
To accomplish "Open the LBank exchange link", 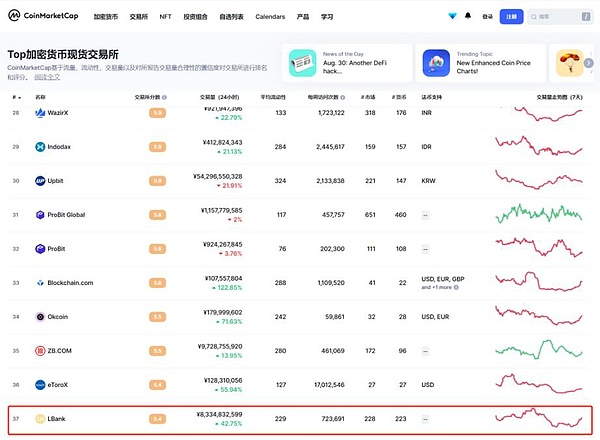I will (58, 418).
